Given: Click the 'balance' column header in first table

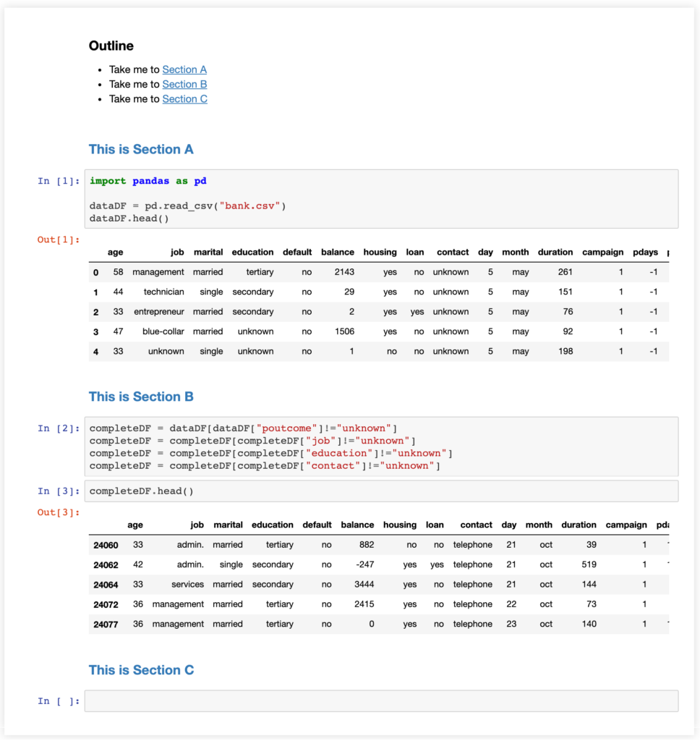Looking at the screenshot, I should (x=338, y=252).
